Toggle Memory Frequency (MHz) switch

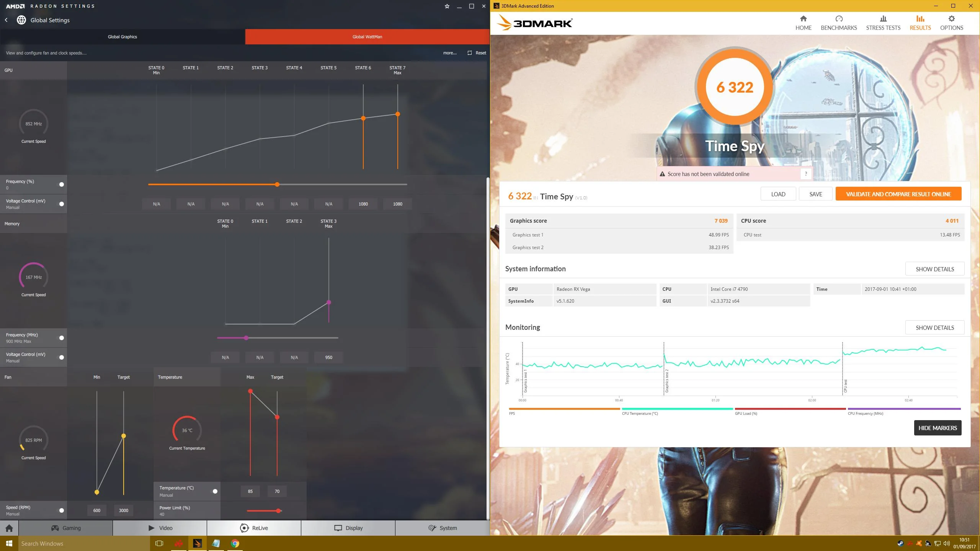coord(61,338)
